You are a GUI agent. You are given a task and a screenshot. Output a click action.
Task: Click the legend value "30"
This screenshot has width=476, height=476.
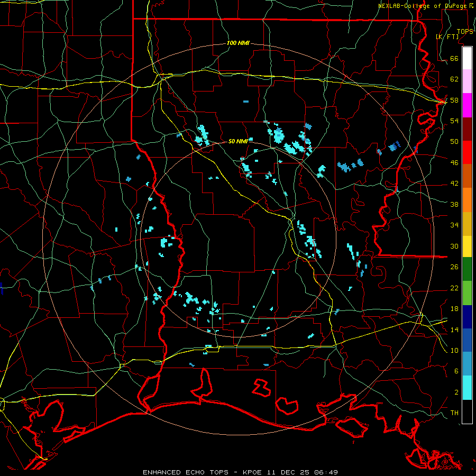[454, 246]
